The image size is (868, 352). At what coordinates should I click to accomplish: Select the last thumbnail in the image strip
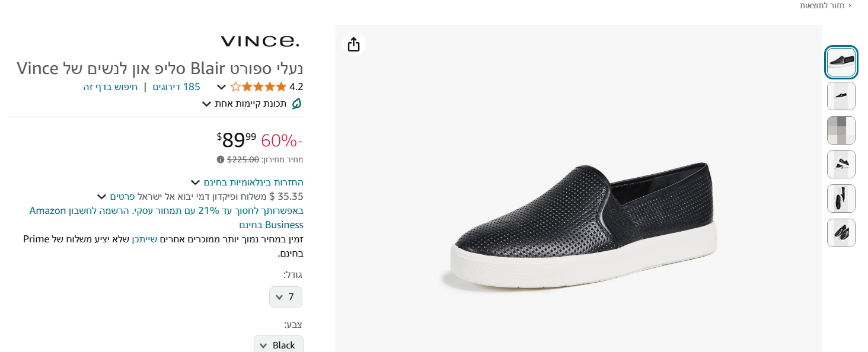click(841, 233)
